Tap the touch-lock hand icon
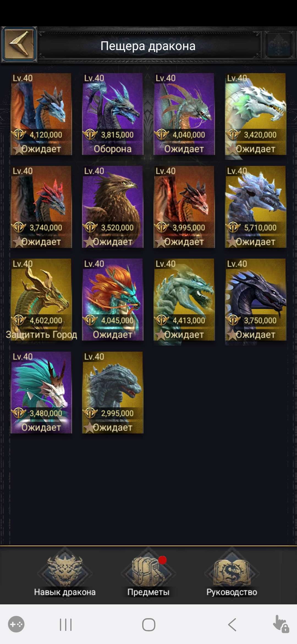Viewport: 297px width, 644px height. 281,624
